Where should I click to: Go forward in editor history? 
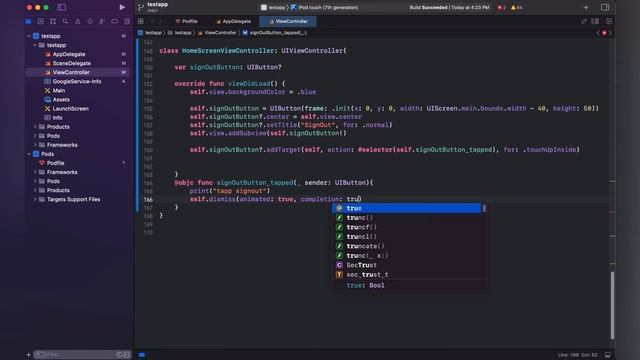(x=160, y=21)
